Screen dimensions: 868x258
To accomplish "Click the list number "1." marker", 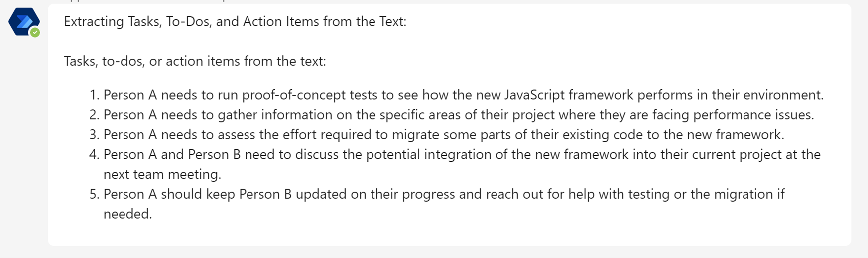I will 94,95.
